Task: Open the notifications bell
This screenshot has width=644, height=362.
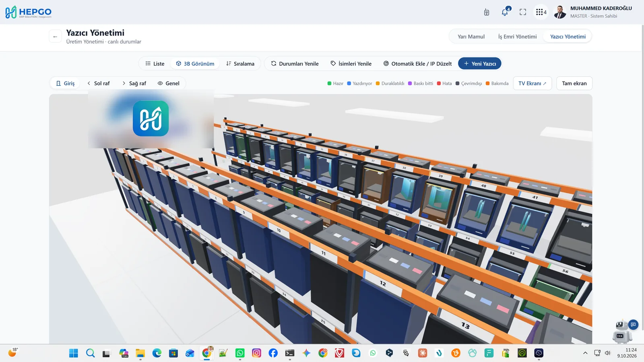Action: pyautogui.click(x=505, y=12)
